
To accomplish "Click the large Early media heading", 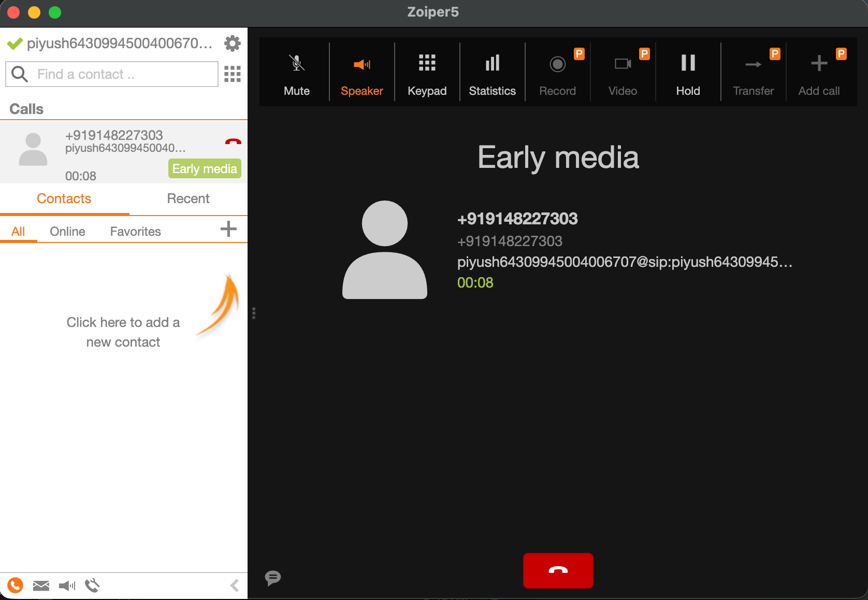I will click(558, 158).
